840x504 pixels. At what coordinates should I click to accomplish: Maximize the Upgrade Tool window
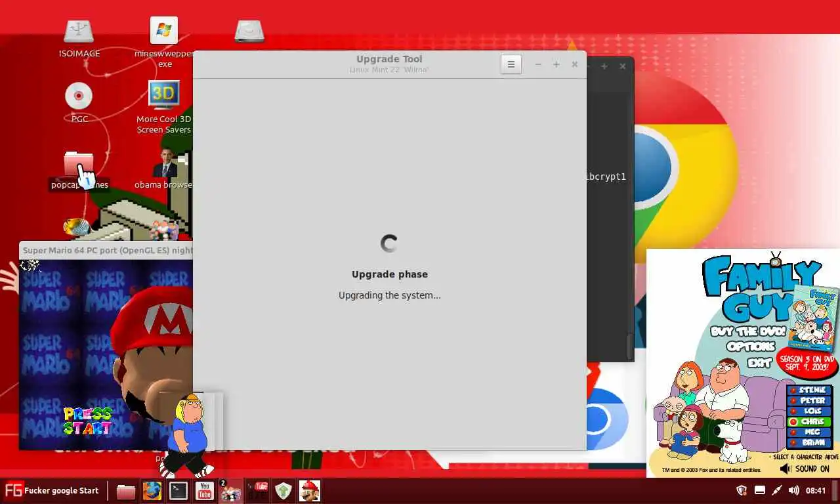click(556, 64)
